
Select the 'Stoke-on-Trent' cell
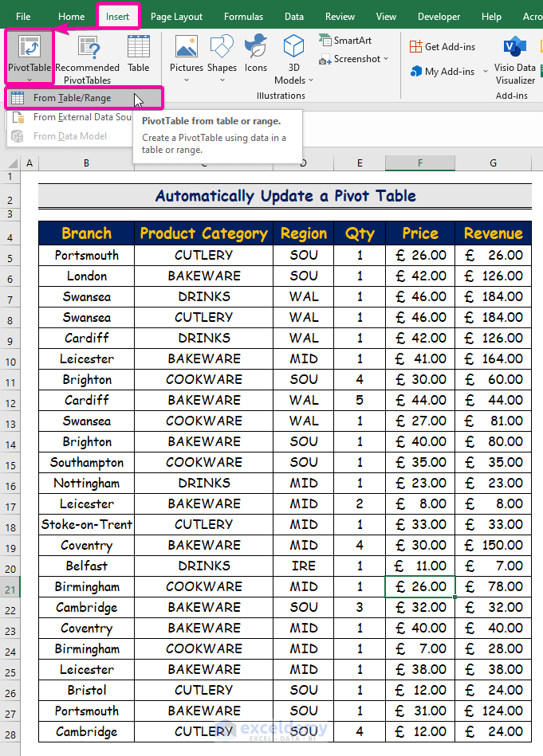point(86,524)
